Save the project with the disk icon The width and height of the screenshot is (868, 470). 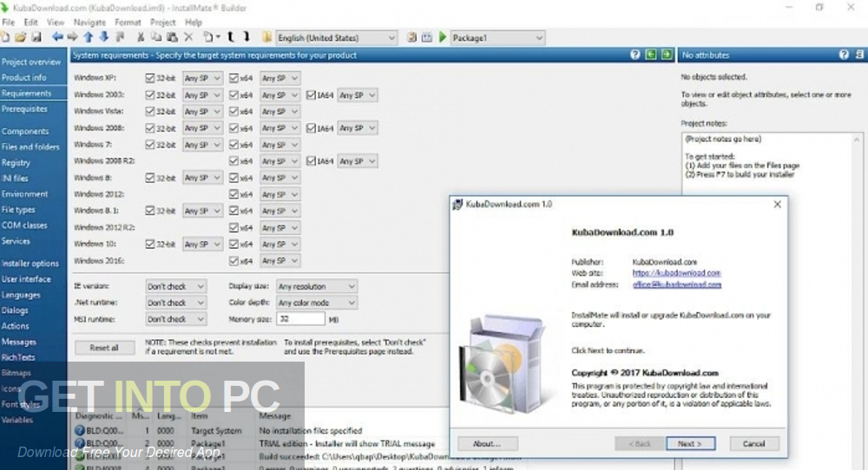pyautogui.click(x=36, y=37)
